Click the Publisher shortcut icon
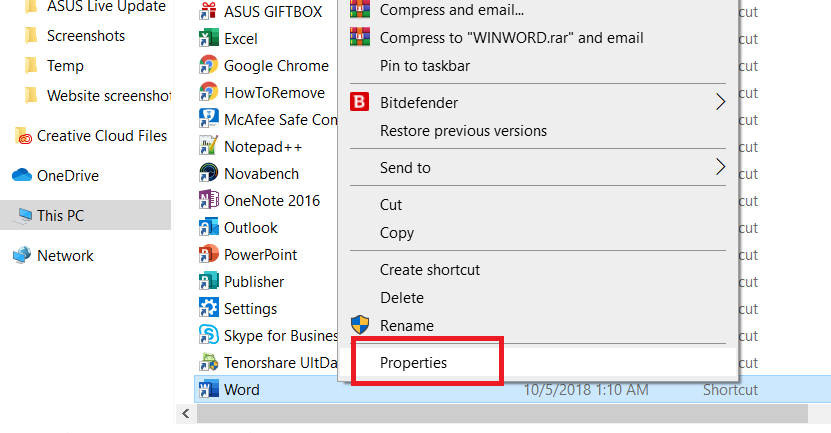The image size is (831, 433). click(x=208, y=281)
